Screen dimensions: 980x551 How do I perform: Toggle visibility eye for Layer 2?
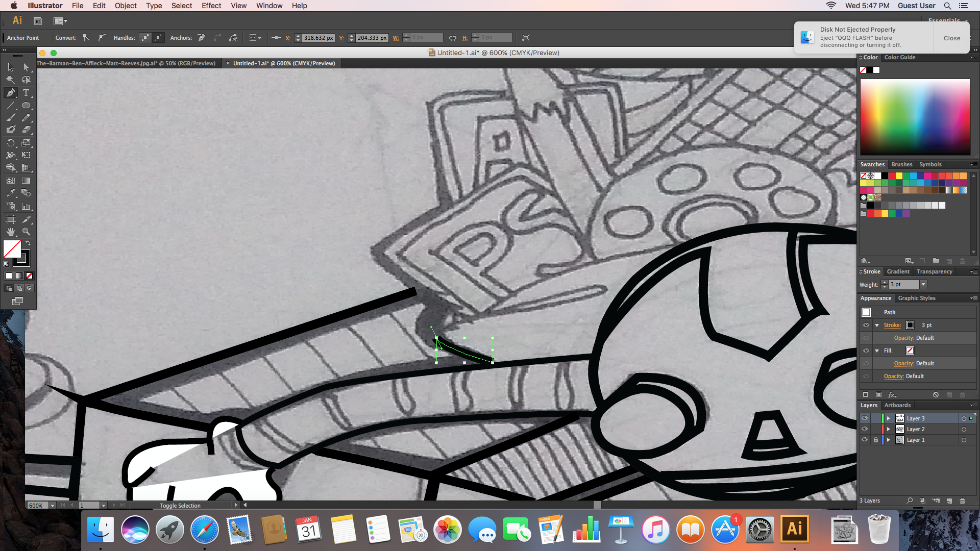865,429
